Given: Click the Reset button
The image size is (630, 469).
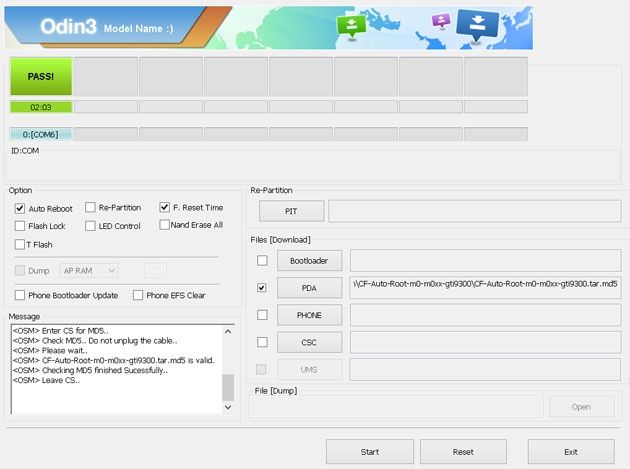Looking at the screenshot, I should [x=463, y=452].
